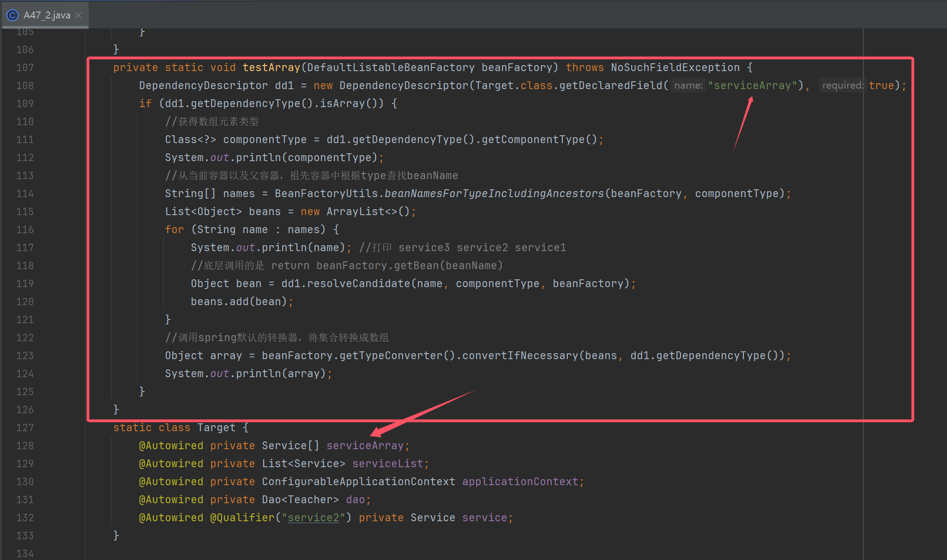
Task: Click convertIfNecessary method call
Action: pos(520,355)
